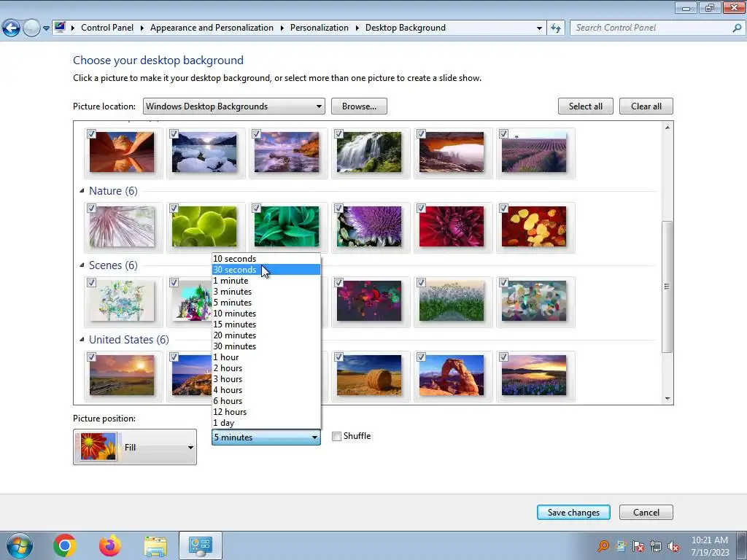Image resolution: width=747 pixels, height=560 pixels.
Task: Click wallpaper list scroll up arrow
Action: pyautogui.click(x=667, y=127)
